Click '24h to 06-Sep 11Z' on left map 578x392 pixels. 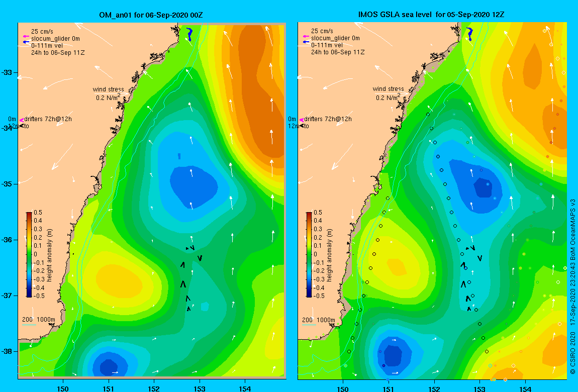pyautogui.click(x=58, y=53)
